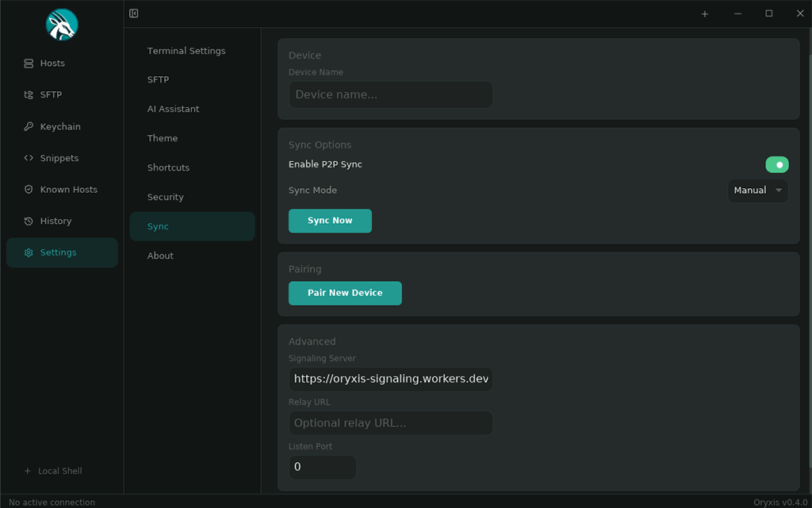Viewport: 812px width, 508px height.
Task: Click the Oryxis logo at top left
Action: (62, 25)
